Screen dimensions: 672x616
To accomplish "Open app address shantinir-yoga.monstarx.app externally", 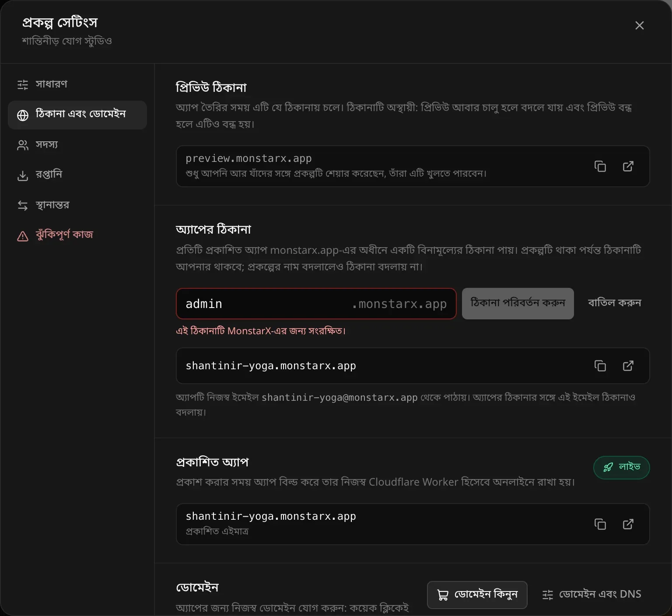I will click(628, 366).
